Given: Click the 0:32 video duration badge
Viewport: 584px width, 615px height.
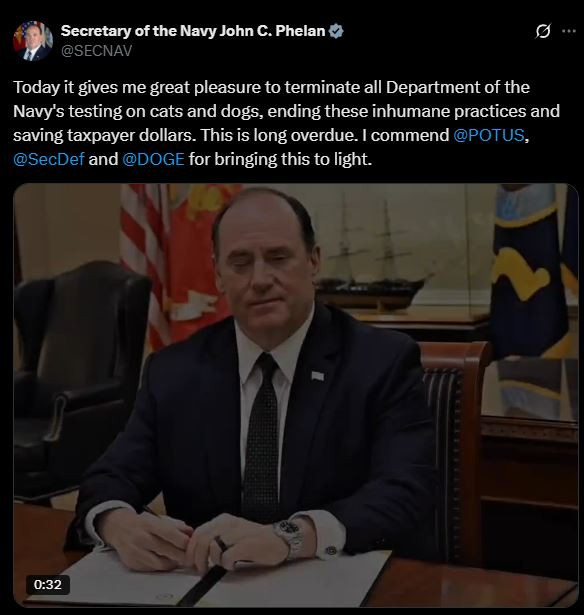Looking at the screenshot, I should click(48, 585).
